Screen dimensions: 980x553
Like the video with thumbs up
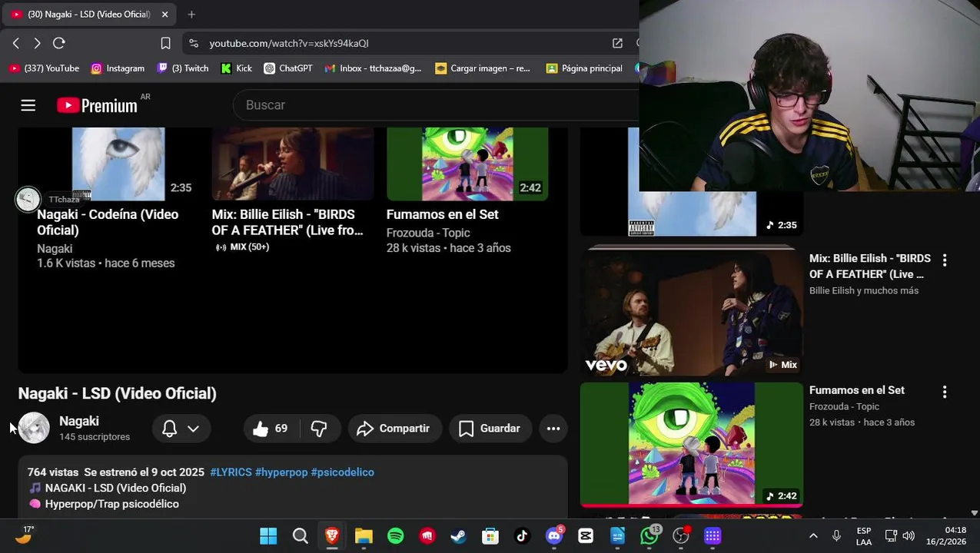[270, 429]
